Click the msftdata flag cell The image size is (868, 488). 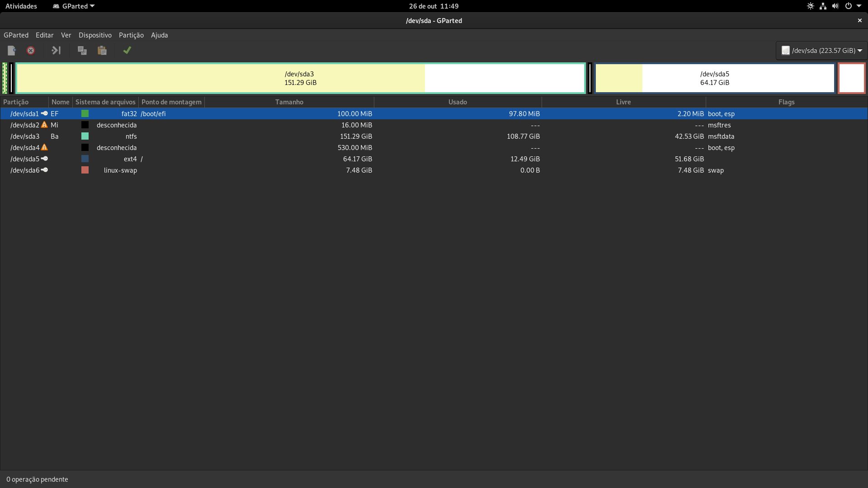(721, 136)
